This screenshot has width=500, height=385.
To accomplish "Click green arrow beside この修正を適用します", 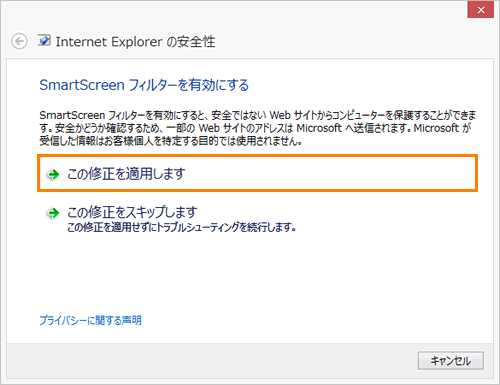I will [x=53, y=174].
